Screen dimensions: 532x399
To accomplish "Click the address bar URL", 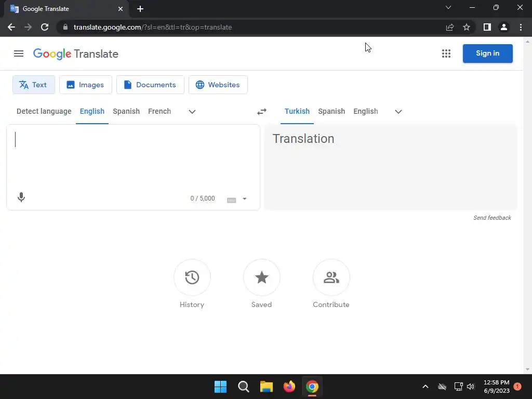I will (x=153, y=27).
